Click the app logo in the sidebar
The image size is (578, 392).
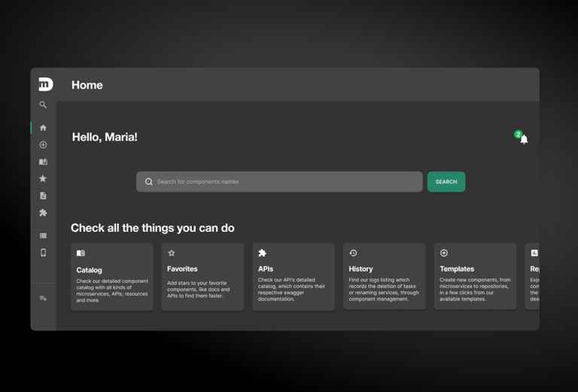click(x=46, y=84)
